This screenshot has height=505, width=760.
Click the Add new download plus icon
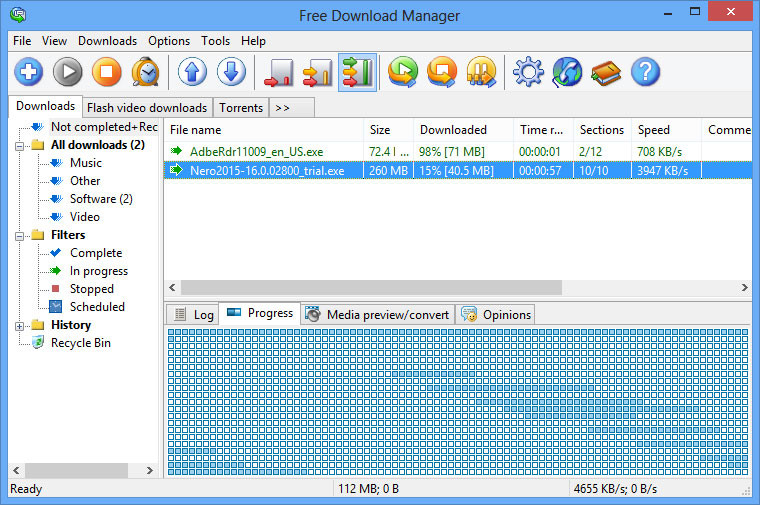click(29, 72)
